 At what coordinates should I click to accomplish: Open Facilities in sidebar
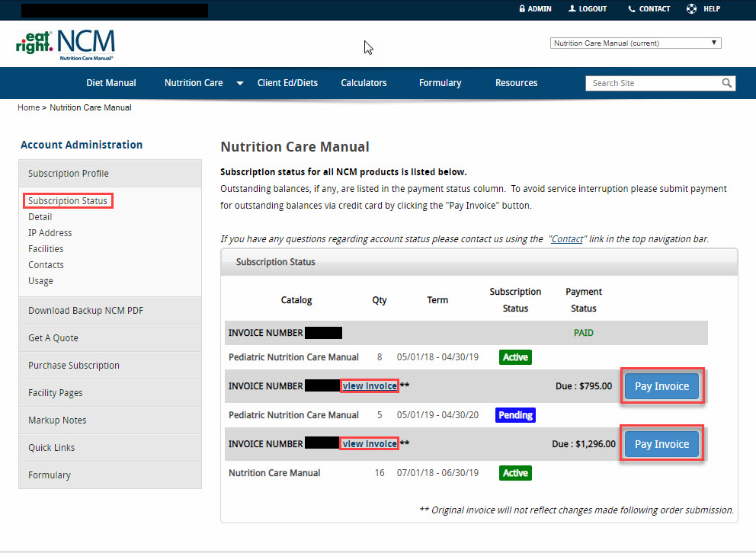click(x=46, y=248)
